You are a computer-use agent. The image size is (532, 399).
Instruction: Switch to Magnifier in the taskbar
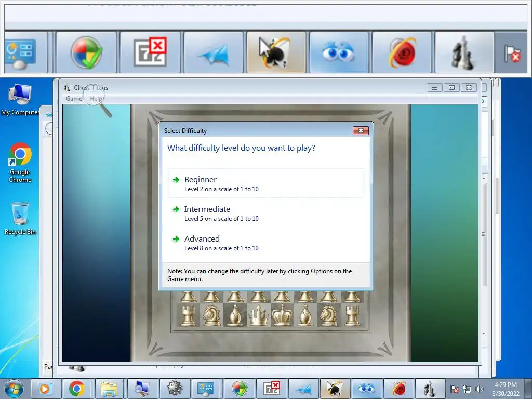click(141, 389)
